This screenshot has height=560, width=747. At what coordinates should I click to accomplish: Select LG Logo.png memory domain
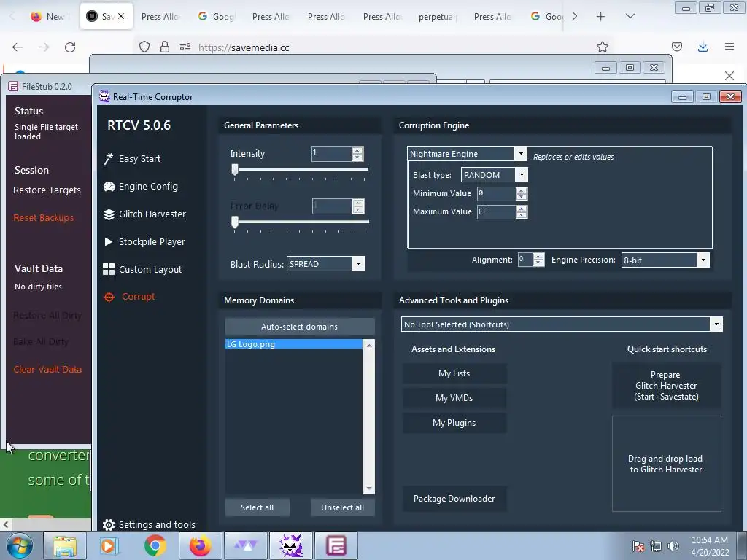point(293,344)
